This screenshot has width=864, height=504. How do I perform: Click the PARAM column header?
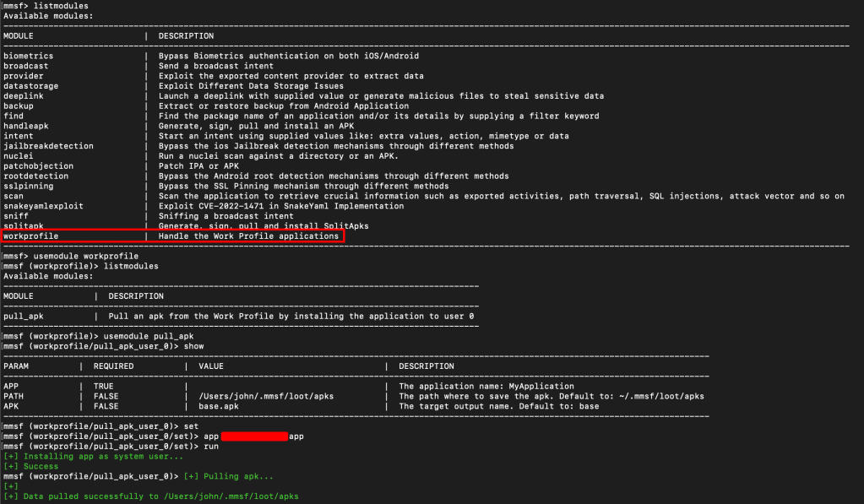coord(17,366)
